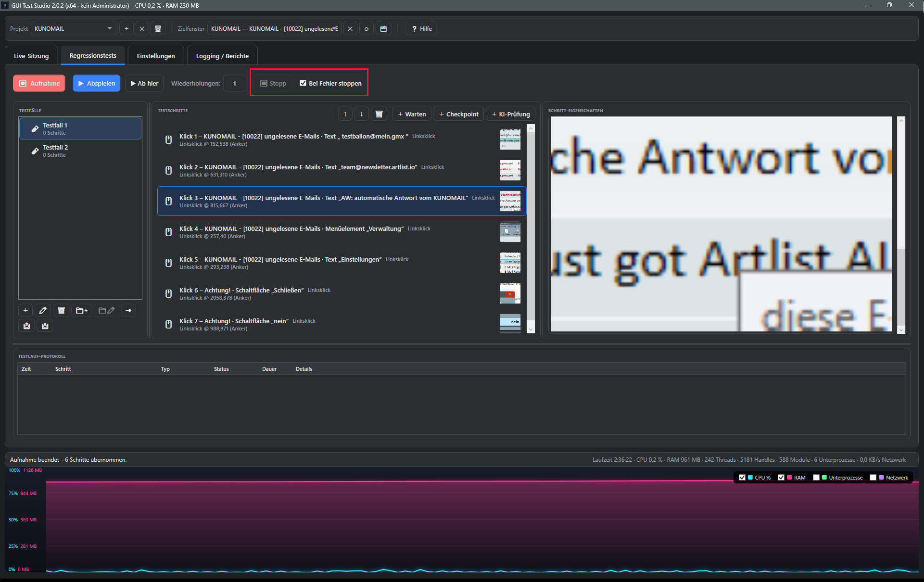Click the disabled Stopp button
The width and height of the screenshot is (924, 582).
coord(273,83)
